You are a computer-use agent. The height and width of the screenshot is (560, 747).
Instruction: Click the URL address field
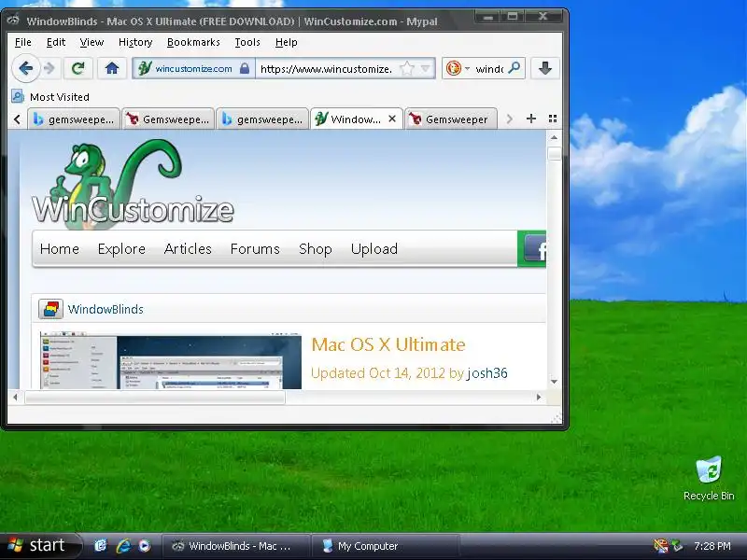[x=327, y=69]
